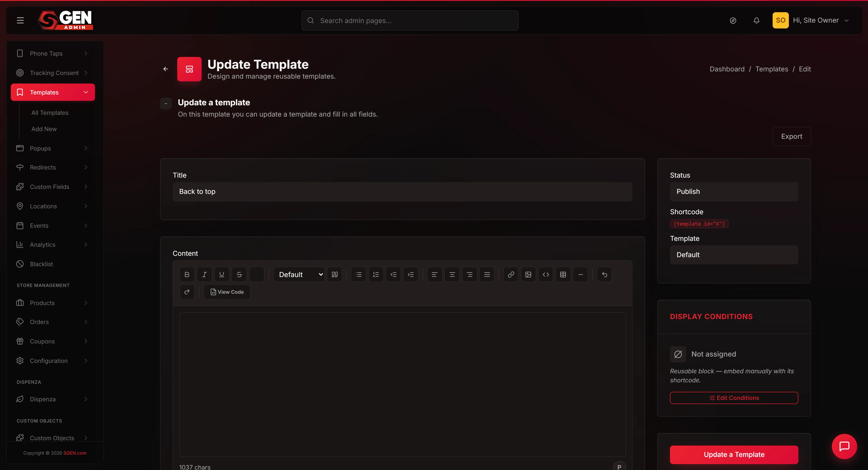The height and width of the screenshot is (470, 868).
Task: Insert an image
Action: pos(528,275)
